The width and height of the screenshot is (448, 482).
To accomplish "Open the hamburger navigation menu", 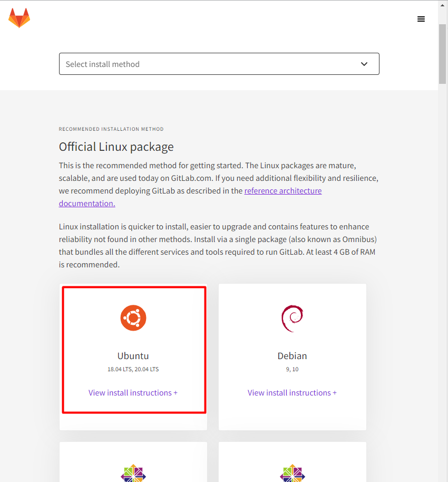I will (x=421, y=19).
